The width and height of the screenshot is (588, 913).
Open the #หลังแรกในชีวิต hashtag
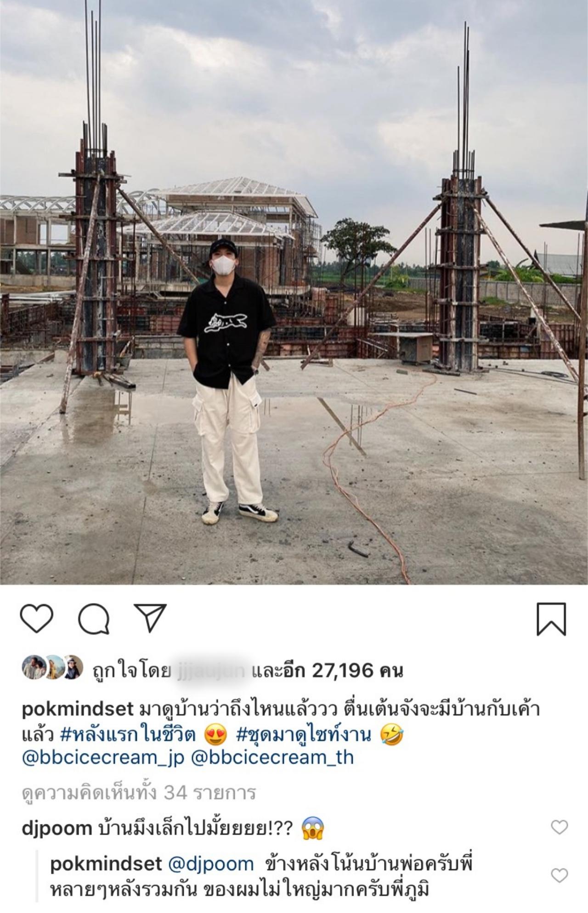128,735
